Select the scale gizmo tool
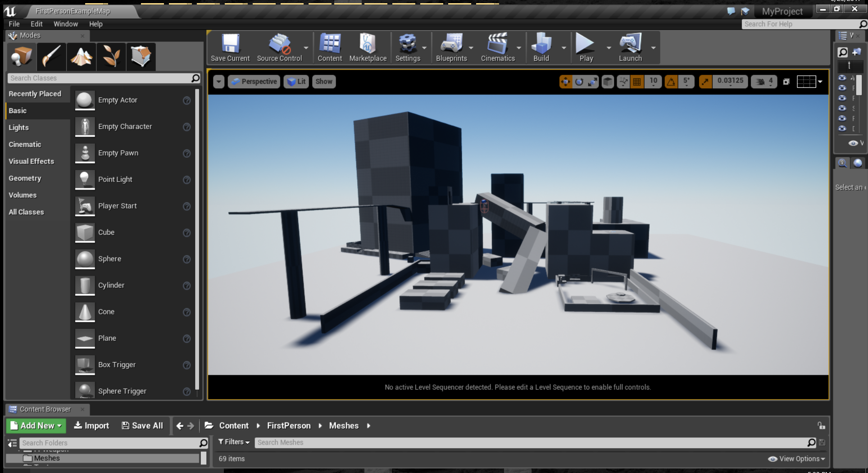The image size is (868, 473). click(593, 82)
